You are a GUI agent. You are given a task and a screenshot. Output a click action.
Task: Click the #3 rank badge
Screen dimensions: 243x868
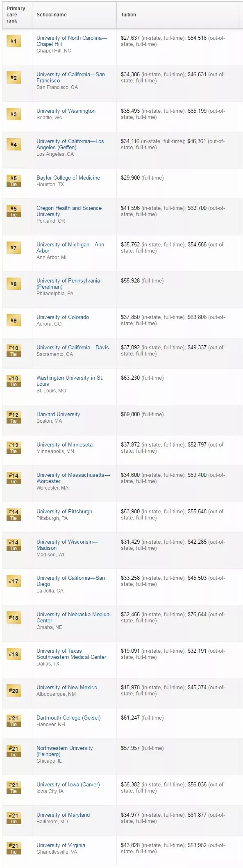(14, 114)
